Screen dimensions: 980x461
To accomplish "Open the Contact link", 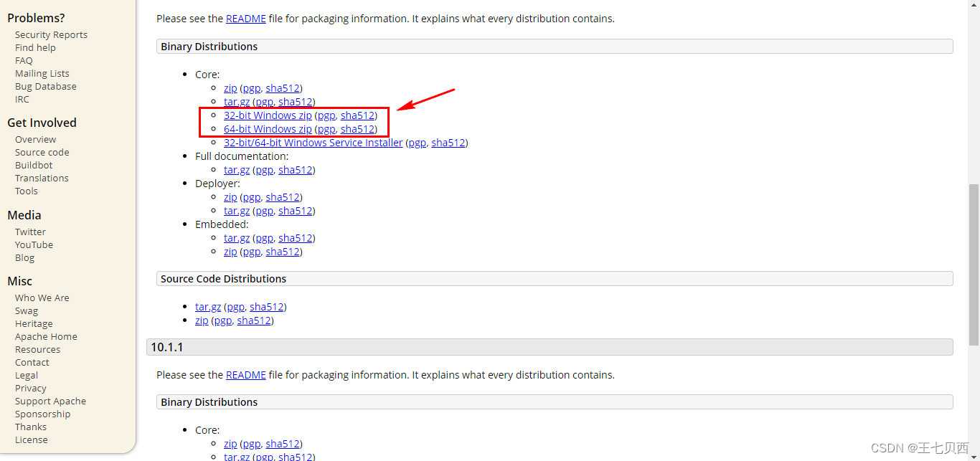I will click(x=32, y=362).
